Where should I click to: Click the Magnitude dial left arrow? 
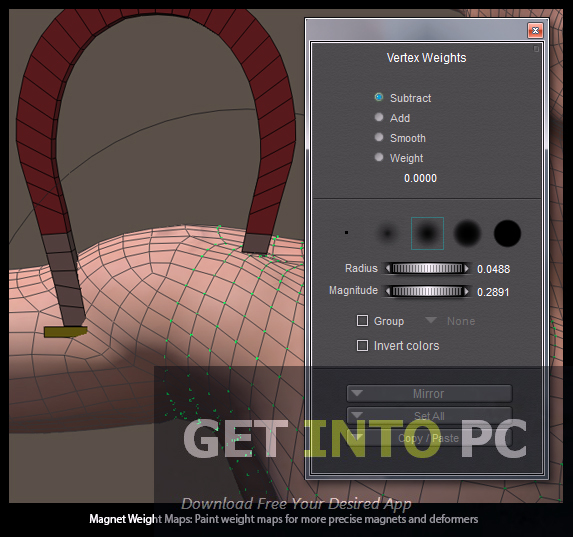(387, 291)
